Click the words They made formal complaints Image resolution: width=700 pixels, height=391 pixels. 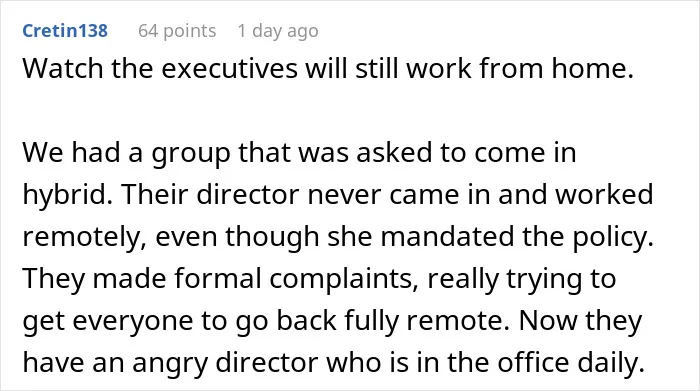(x=220, y=278)
